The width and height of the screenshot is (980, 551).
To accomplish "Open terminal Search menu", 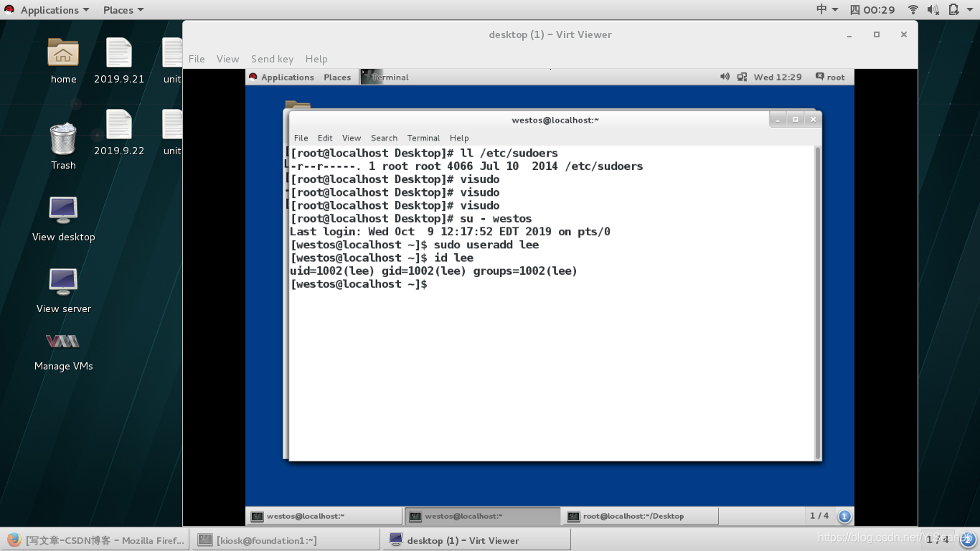I will (384, 138).
